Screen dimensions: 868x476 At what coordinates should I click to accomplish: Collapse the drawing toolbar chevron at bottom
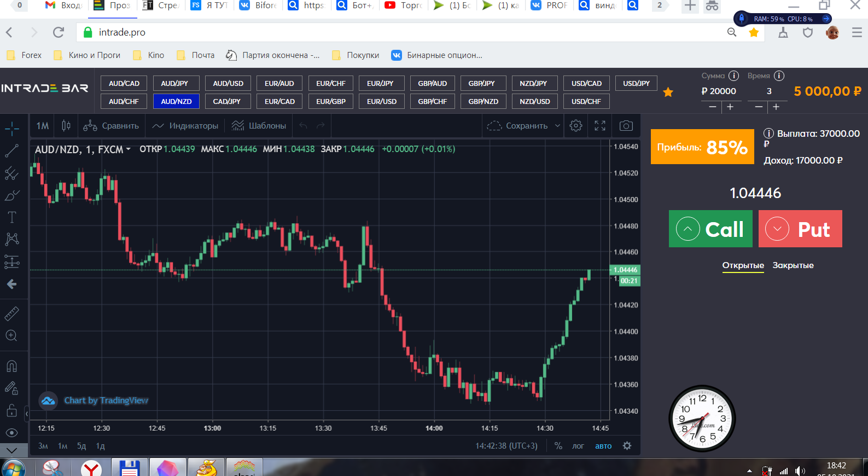click(12, 451)
